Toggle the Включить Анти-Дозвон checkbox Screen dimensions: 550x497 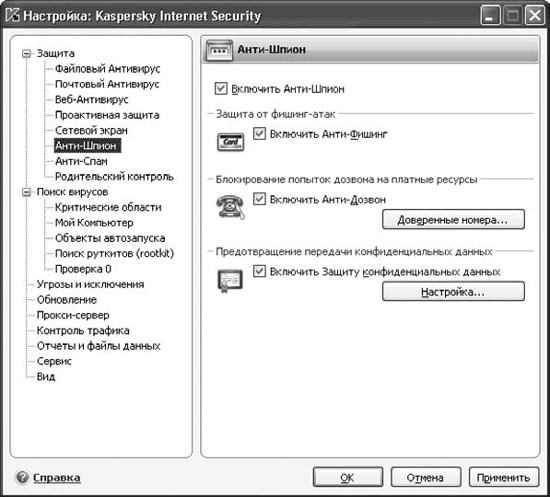(x=259, y=199)
